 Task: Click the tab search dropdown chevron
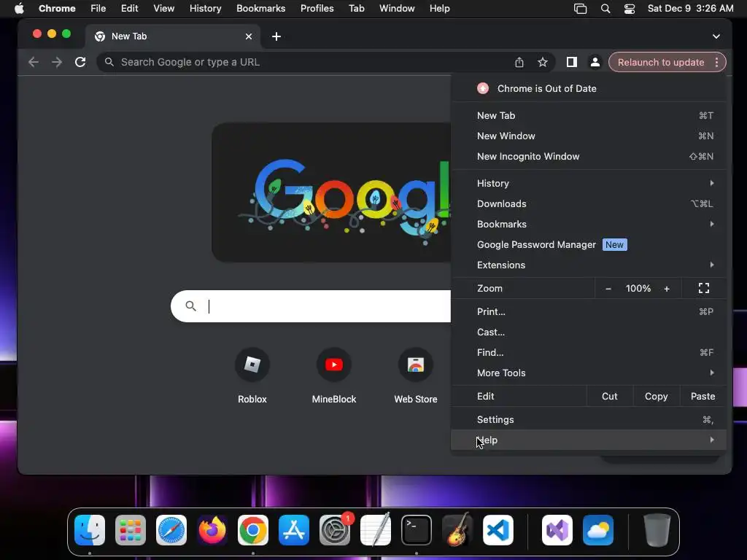coord(716,36)
